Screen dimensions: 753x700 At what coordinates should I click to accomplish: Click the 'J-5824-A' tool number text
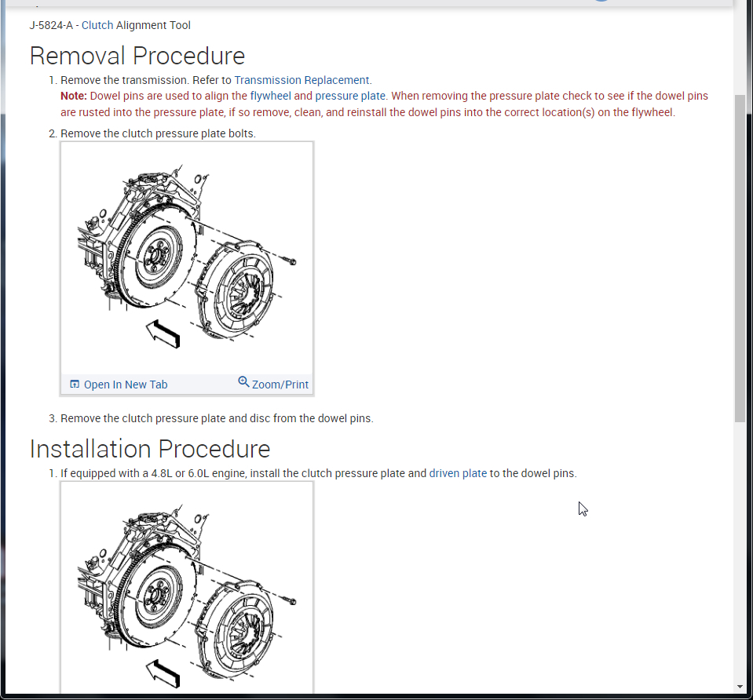point(51,25)
